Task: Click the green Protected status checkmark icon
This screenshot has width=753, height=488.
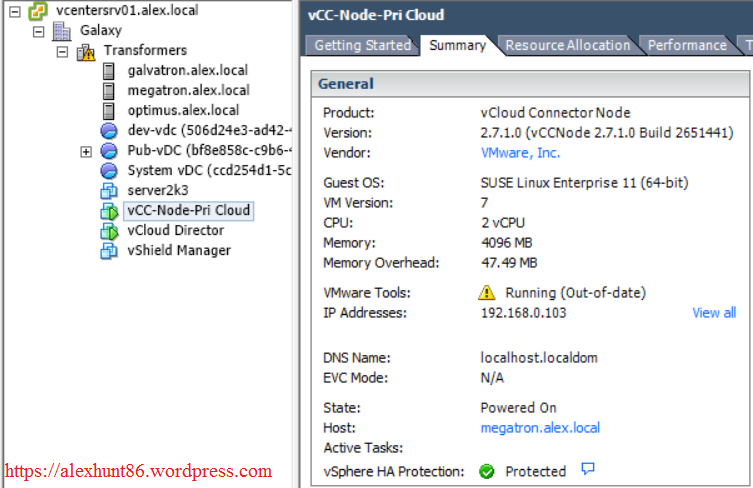Action: 487,471
